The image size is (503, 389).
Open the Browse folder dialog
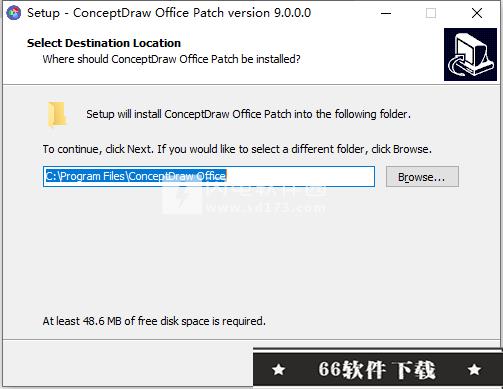pos(422,177)
